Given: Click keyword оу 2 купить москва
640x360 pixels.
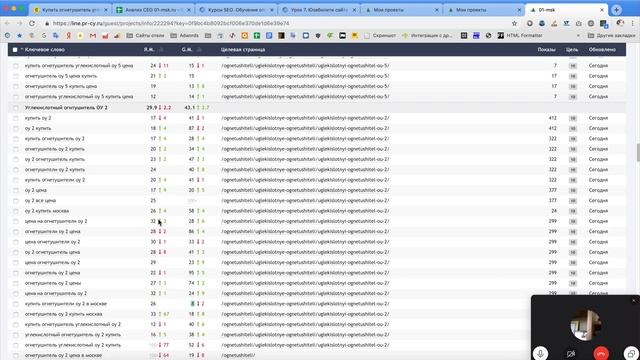Looking at the screenshot, I should coord(47,211).
